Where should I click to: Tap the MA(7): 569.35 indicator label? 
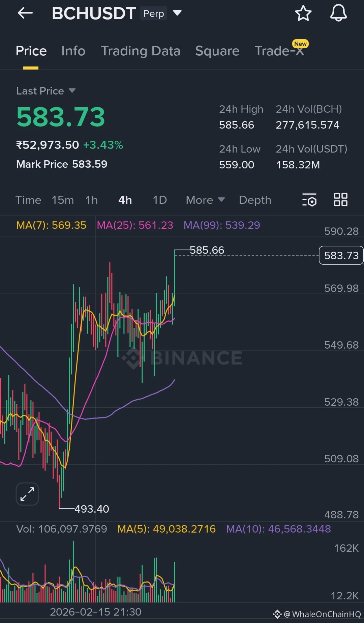(x=51, y=225)
